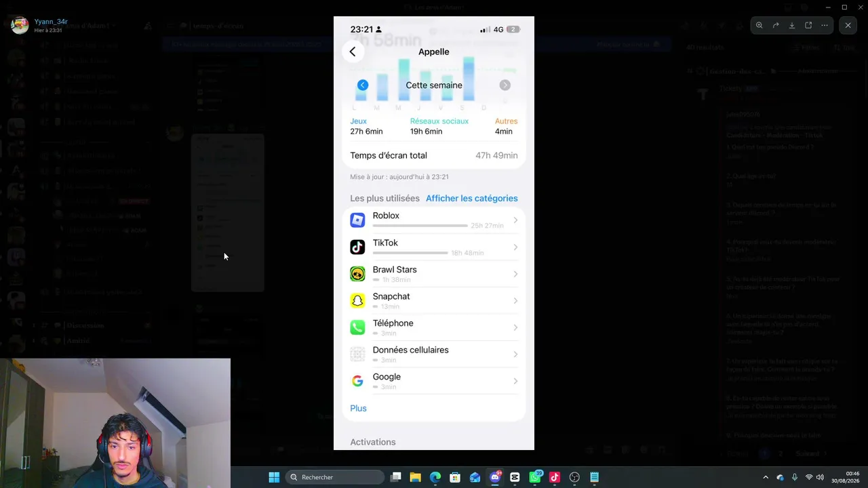Open the Outlook mail app from taskbar
Viewport: 868px width, 488px height.
pyautogui.click(x=475, y=477)
